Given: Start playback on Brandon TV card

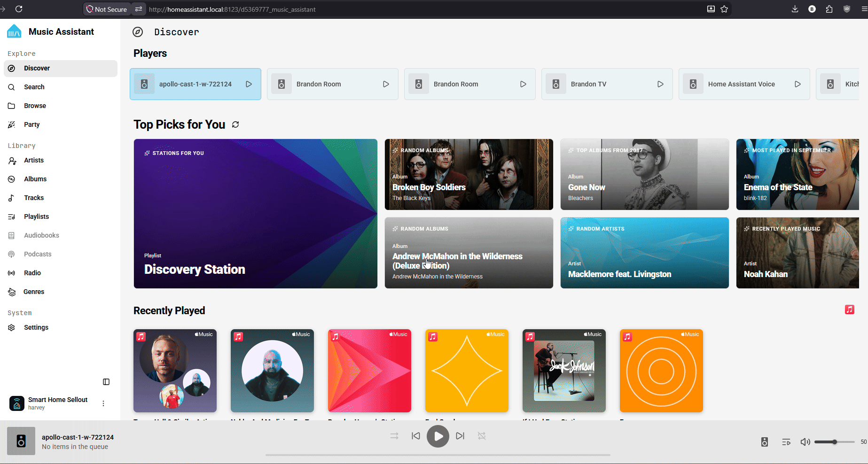Looking at the screenshot, I should [x=660, y=84].
